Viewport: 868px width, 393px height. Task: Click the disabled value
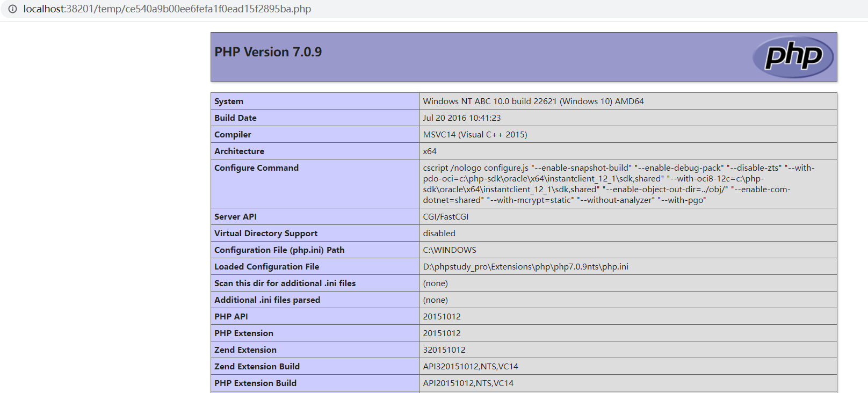[439, 234]
